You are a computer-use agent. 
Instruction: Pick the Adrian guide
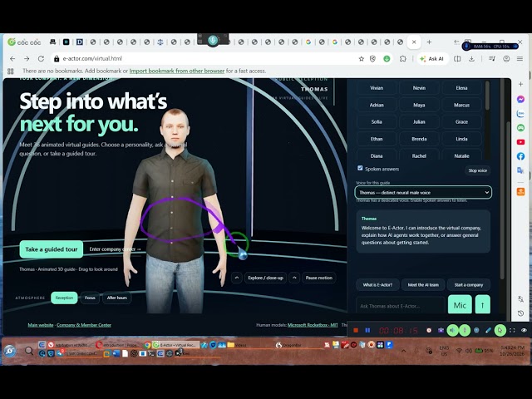(377, 105)
